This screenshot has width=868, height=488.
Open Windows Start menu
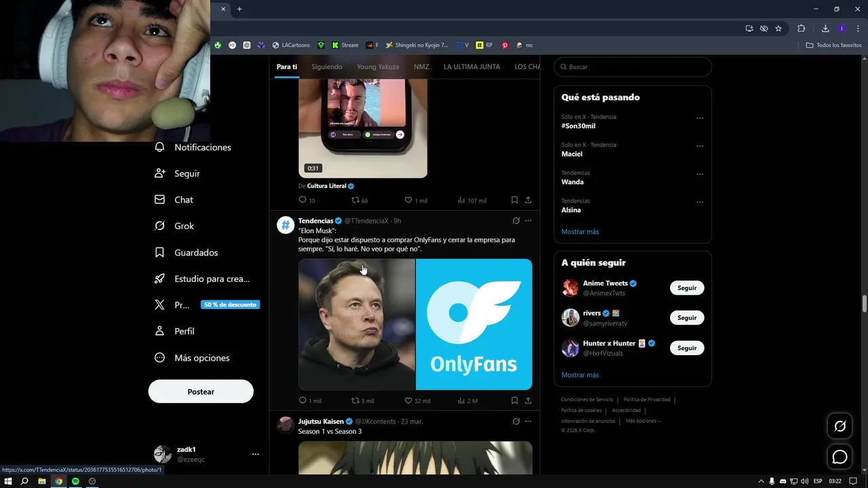point(8,481)
